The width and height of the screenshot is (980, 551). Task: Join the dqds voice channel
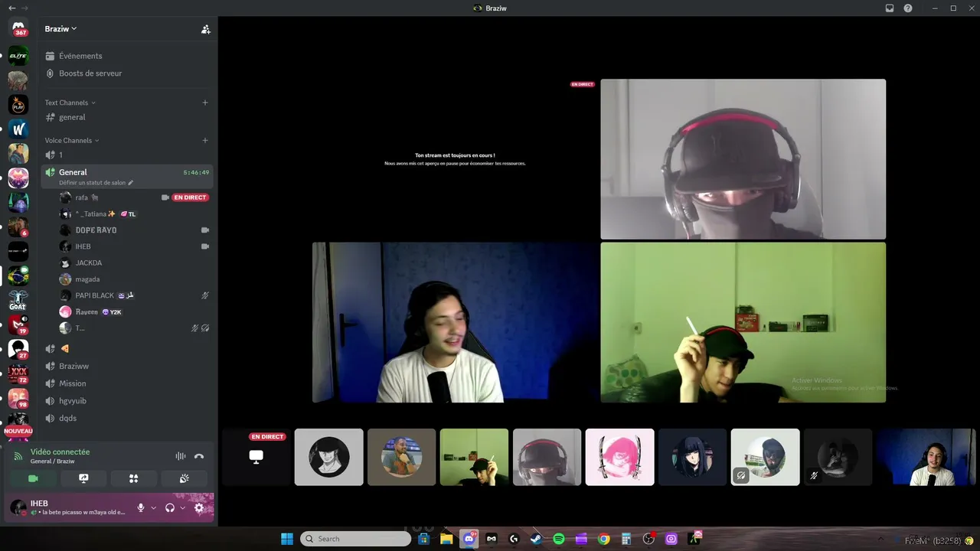tap(127, 418)
